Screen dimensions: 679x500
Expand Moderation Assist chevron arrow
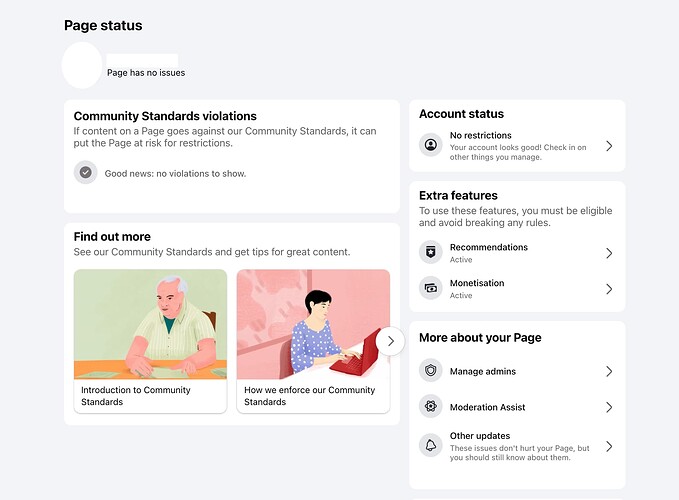point(609,407)
